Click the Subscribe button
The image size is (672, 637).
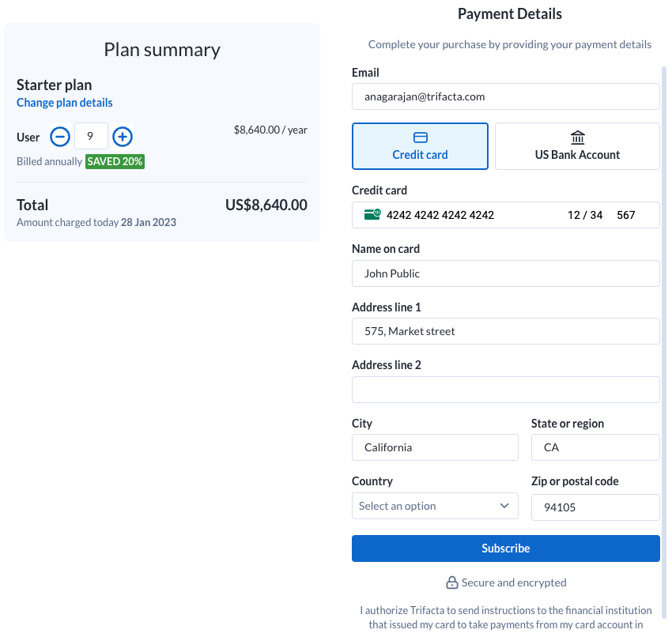point(505,548)
